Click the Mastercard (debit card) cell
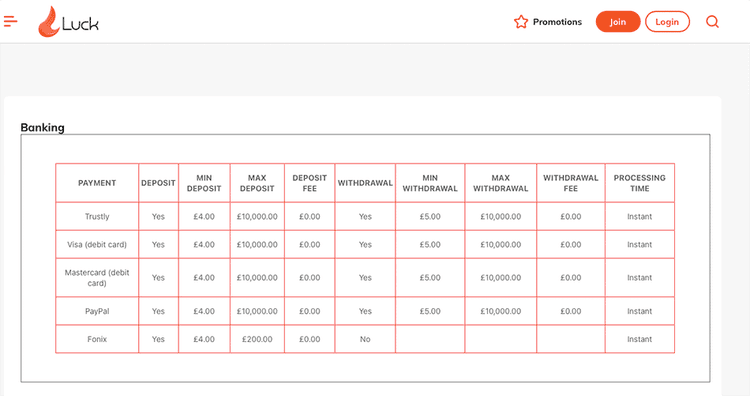750x396 pixels. click(x=97, y=277)
